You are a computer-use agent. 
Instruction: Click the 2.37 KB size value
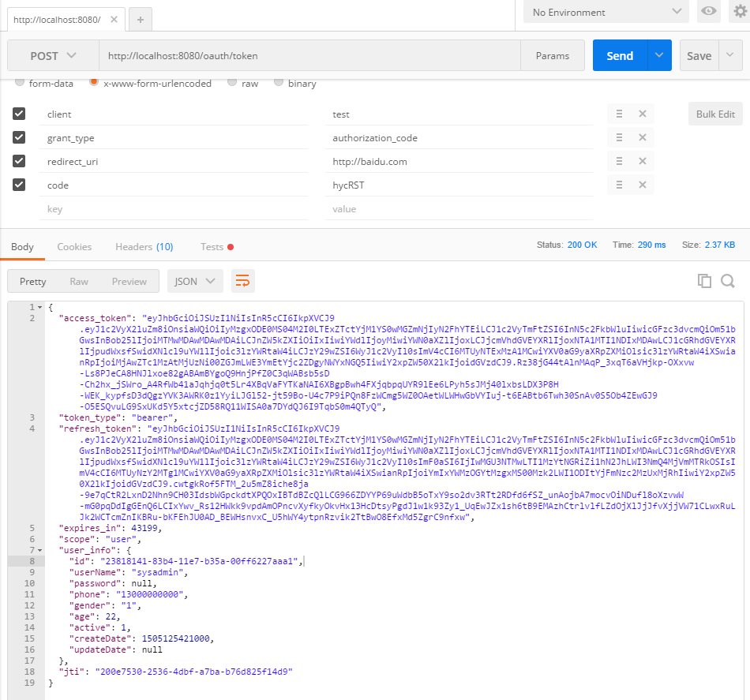[720, 245]
